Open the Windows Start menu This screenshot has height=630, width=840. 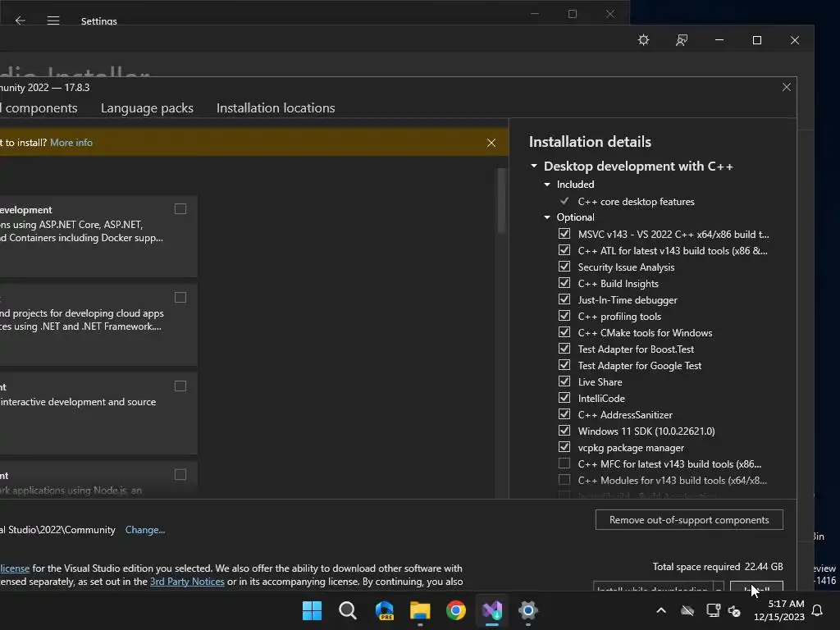(312, 610)
